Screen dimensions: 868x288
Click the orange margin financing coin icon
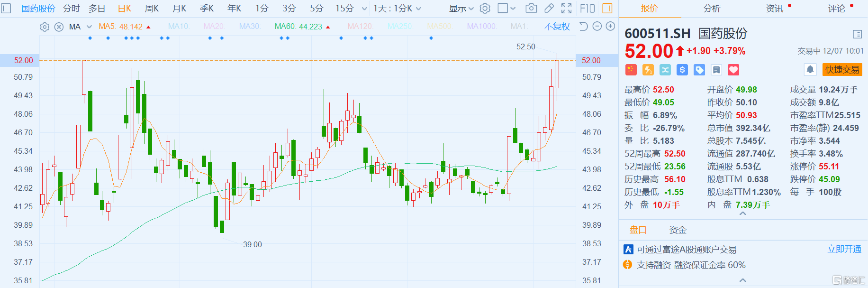pyautogui.click(x=628, y=265)
